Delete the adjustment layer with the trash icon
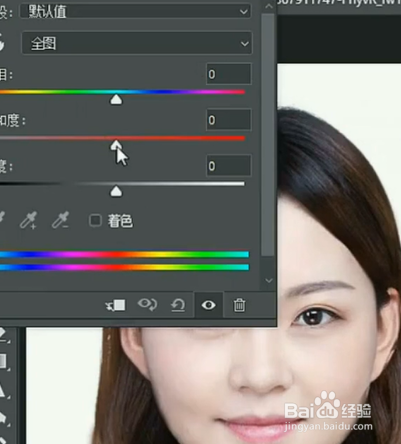Viewport: 401px width, 444px height. point(239,305)
